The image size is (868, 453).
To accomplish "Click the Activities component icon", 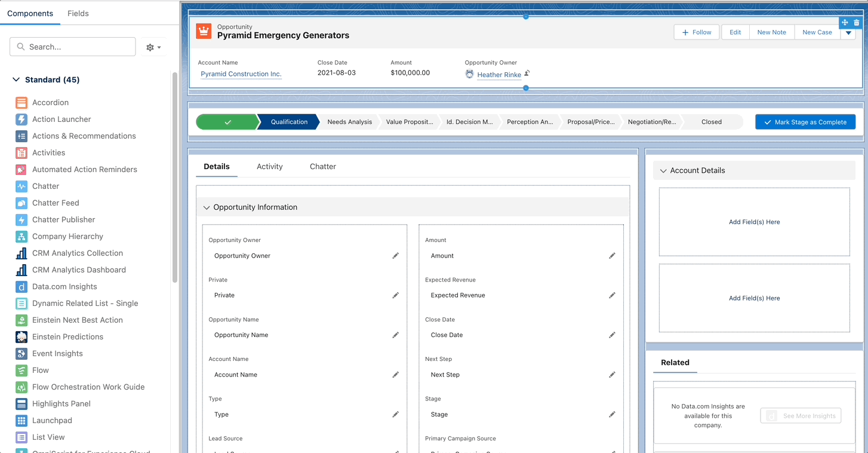I will pos(21,153).
